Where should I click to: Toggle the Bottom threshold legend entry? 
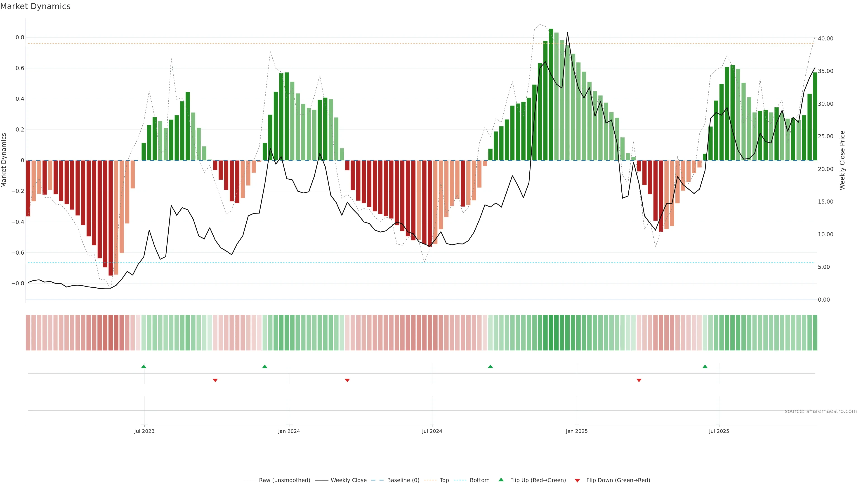pyautogui.click(x=479, y=480)
